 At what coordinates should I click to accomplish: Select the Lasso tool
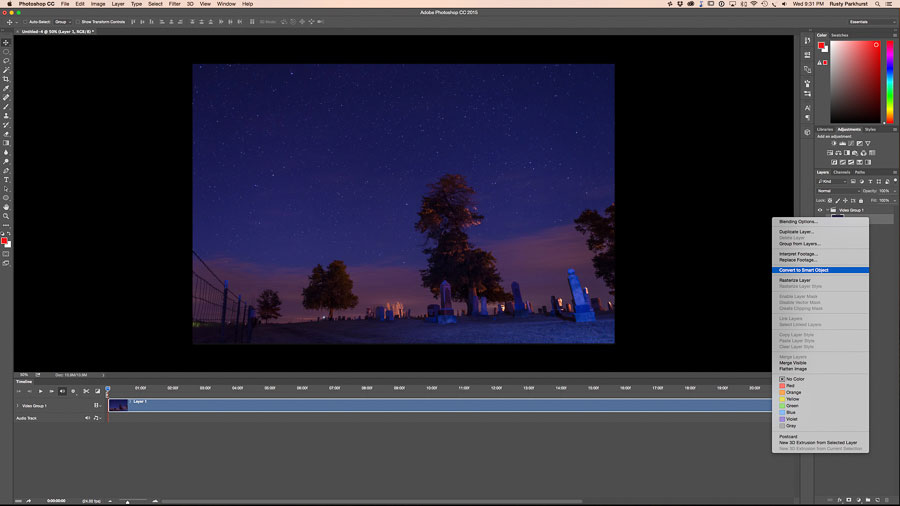pos(6,61)
